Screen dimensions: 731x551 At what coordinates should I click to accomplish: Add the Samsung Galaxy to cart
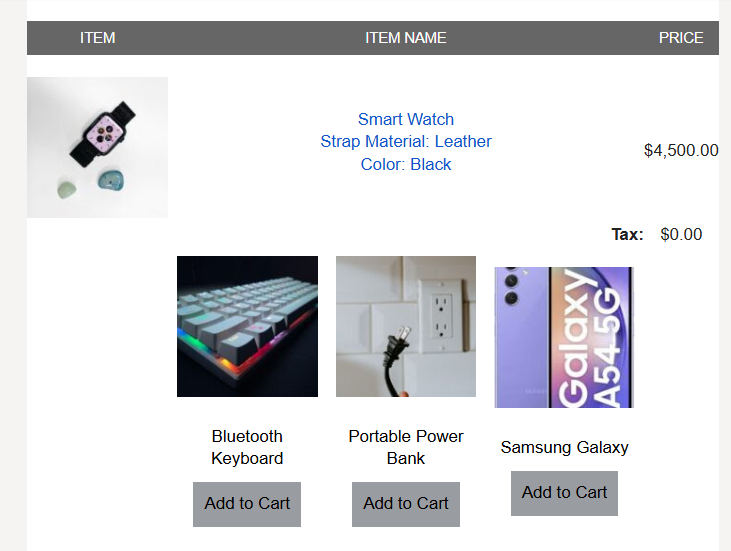[x=564, y=493]
